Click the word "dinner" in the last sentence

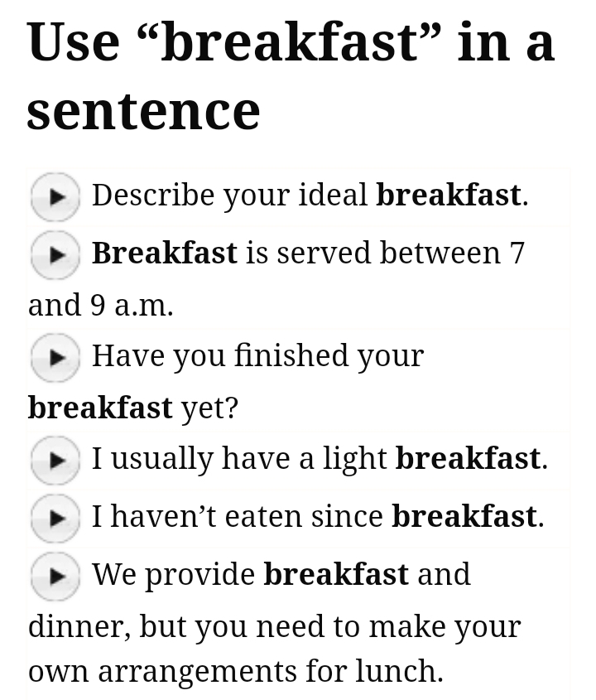[x=77, y=627]
